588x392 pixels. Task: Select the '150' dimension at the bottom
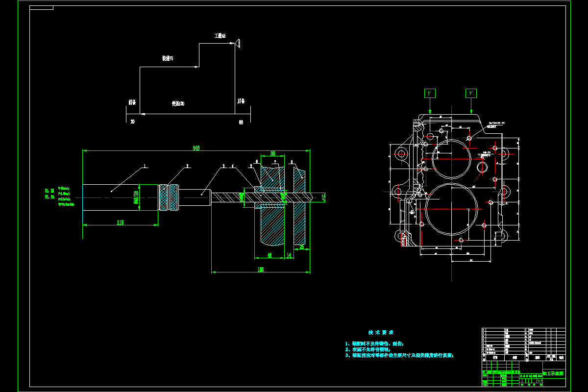coord(261,269)
